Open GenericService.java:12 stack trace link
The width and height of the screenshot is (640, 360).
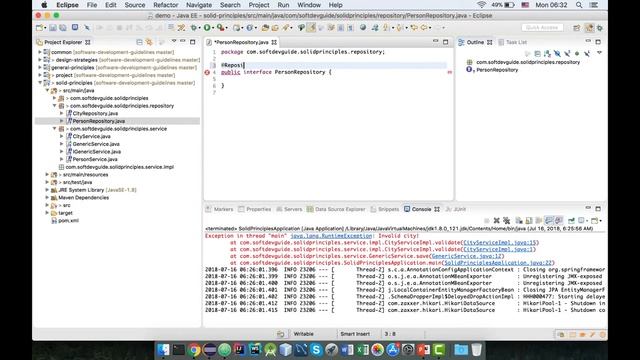point(467,256)
